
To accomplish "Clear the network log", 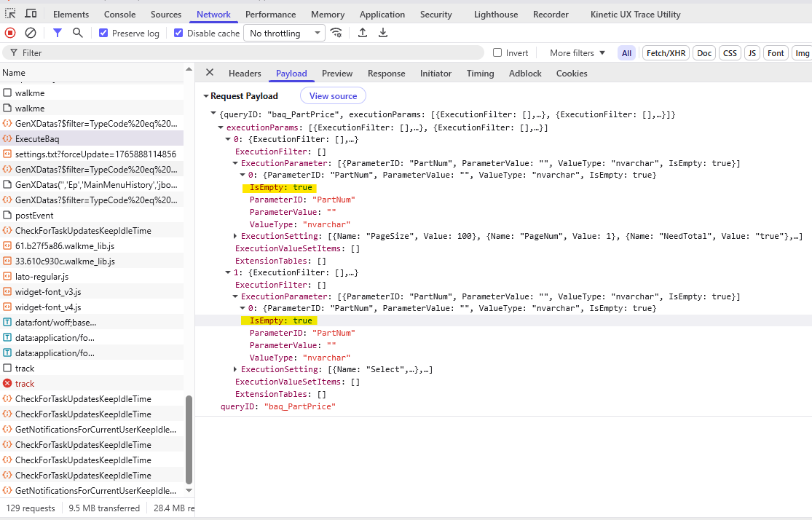I will click(31, 33).
